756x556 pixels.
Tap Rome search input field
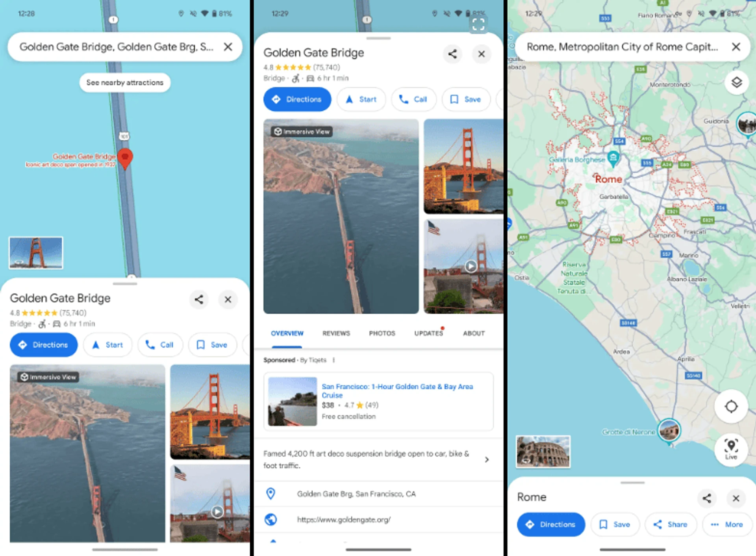[x=622, y=47]
